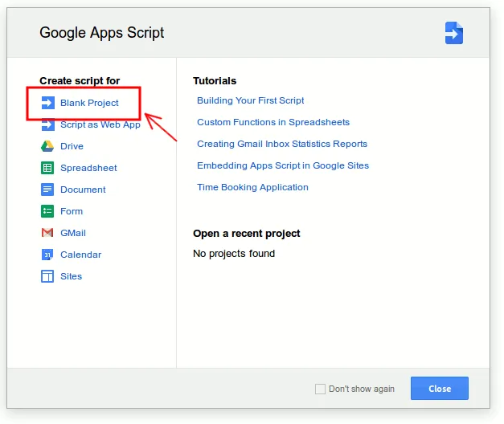Click the Script as Web App icon
This screenshot has width=504, height=424.
coord(47,124)
